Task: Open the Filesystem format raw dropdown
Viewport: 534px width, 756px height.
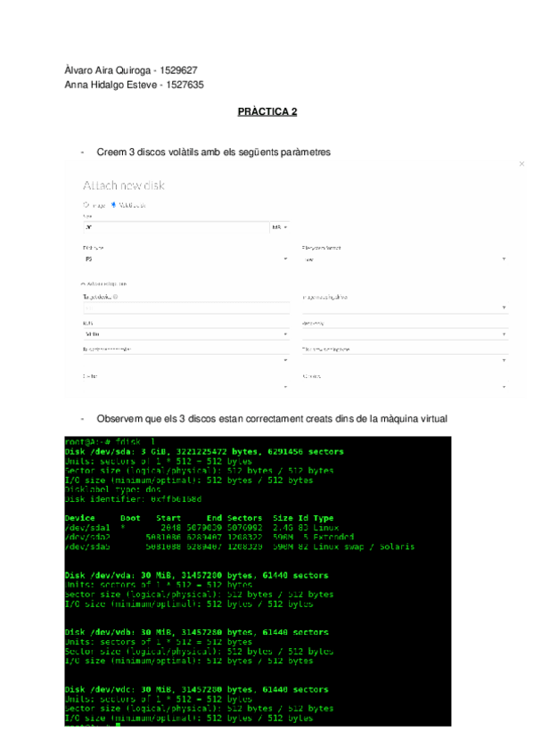Action: tap(405, 259)
